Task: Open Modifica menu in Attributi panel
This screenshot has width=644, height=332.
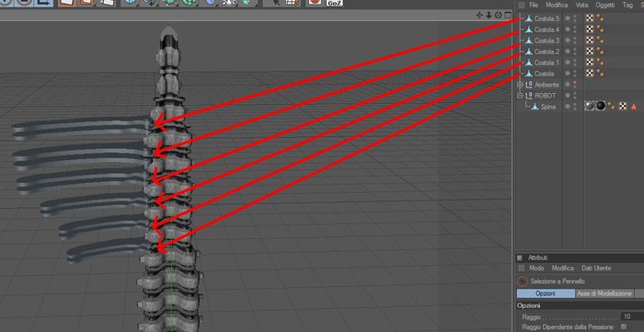Action: [563, 268]
